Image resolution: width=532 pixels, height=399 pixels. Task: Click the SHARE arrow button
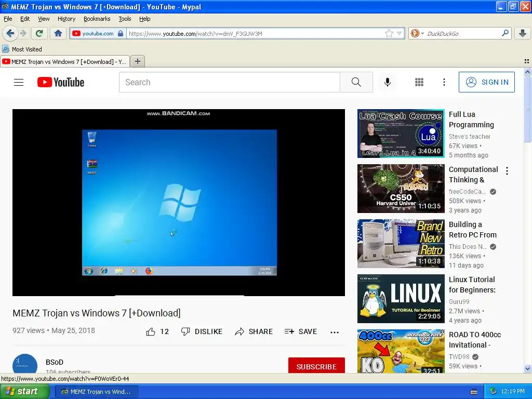[x=254, y=331]
